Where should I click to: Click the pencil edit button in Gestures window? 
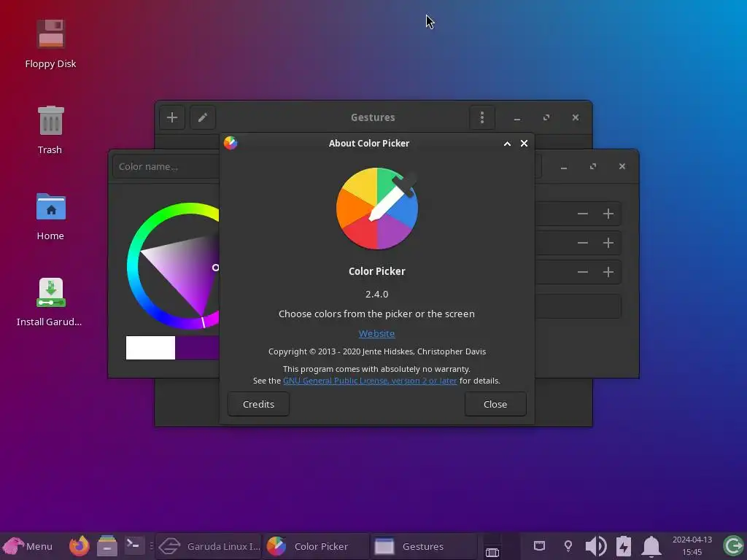(x=203, y=117)
